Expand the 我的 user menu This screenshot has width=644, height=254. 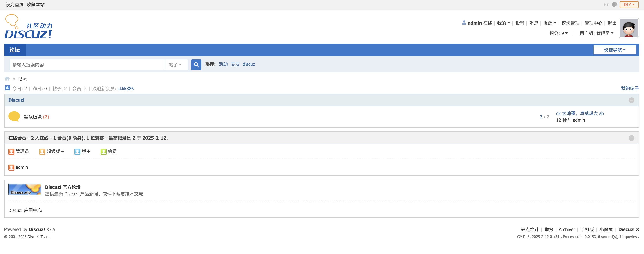tap(503, 23)
